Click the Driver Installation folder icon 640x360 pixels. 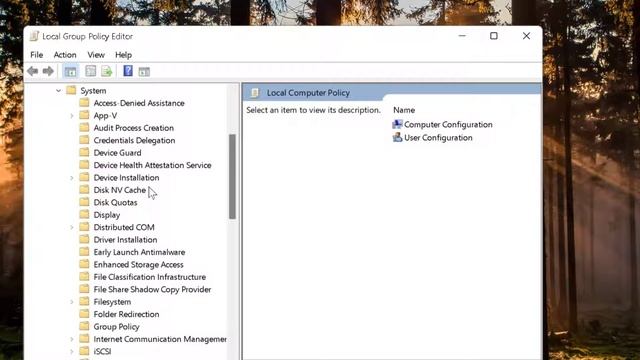pos(84,240)
